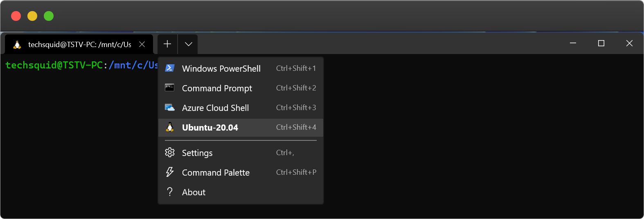Click the About question mark icon
This screenshot has width=644, height=219.
[x=170, y=192]
